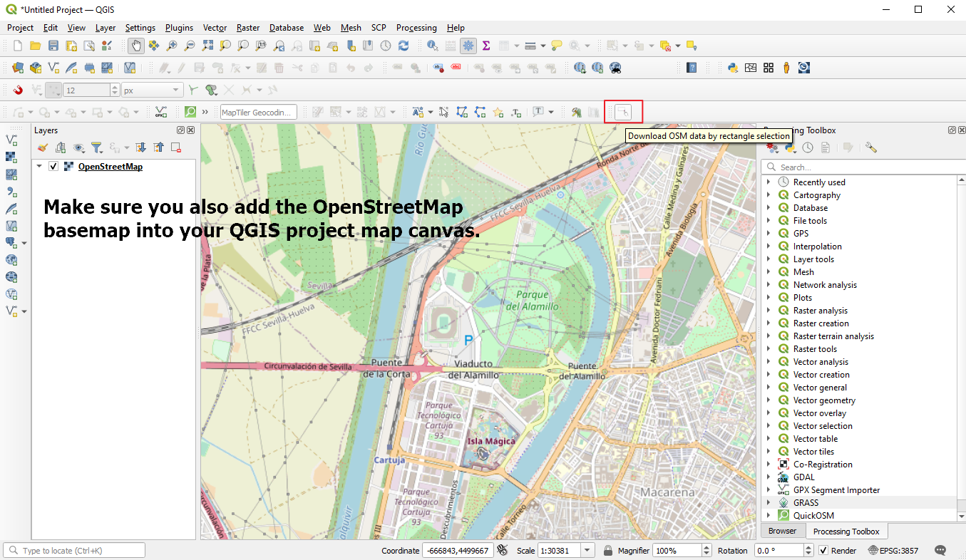Image resolution: width=966 pixels, height=560 pixels.
Task: Open the Data Source Manager
Action: pos(17,67)
